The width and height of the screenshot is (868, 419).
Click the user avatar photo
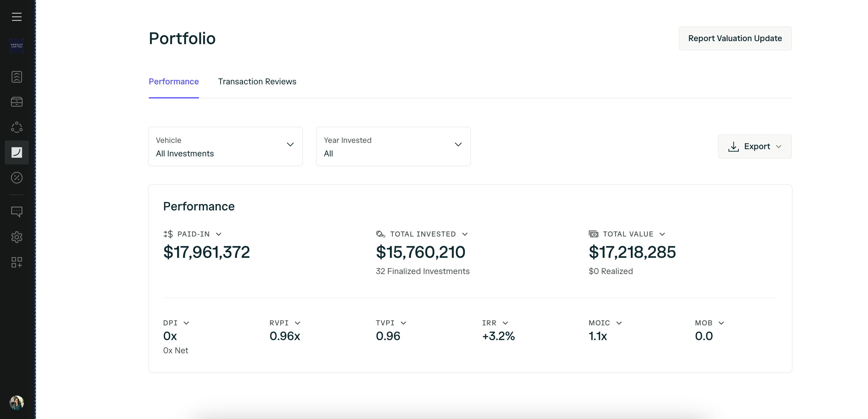[x=17, y=402]
